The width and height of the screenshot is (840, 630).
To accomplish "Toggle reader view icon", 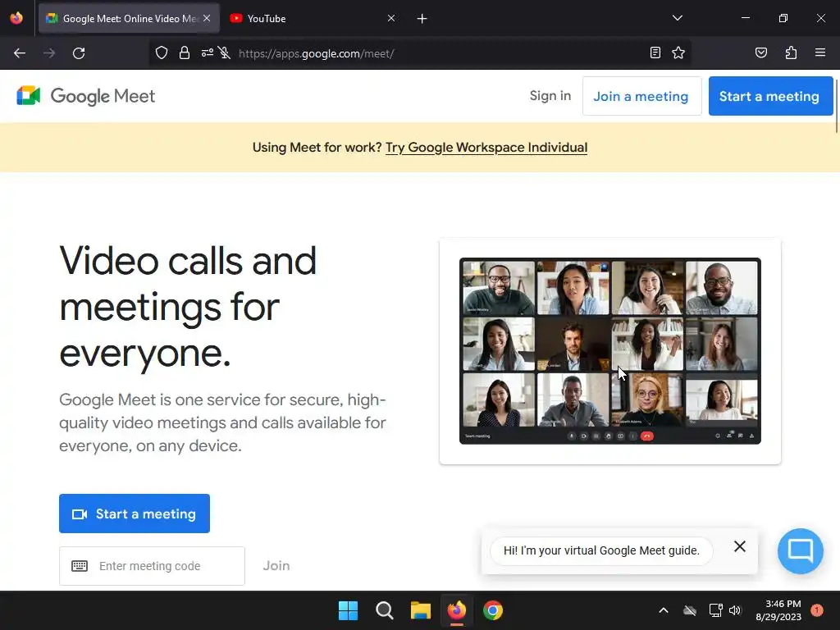I will [655, 52].
